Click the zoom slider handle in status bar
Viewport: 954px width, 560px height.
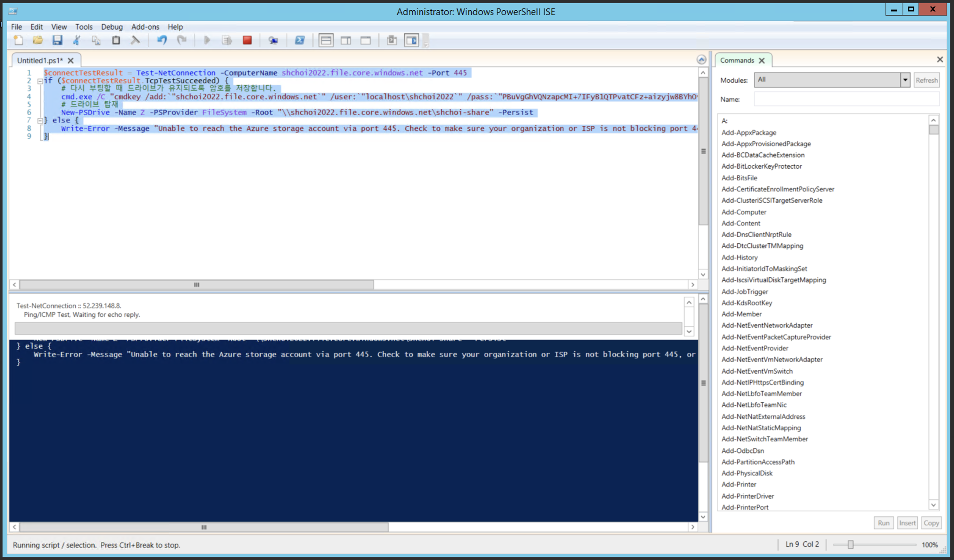[850, 544]
